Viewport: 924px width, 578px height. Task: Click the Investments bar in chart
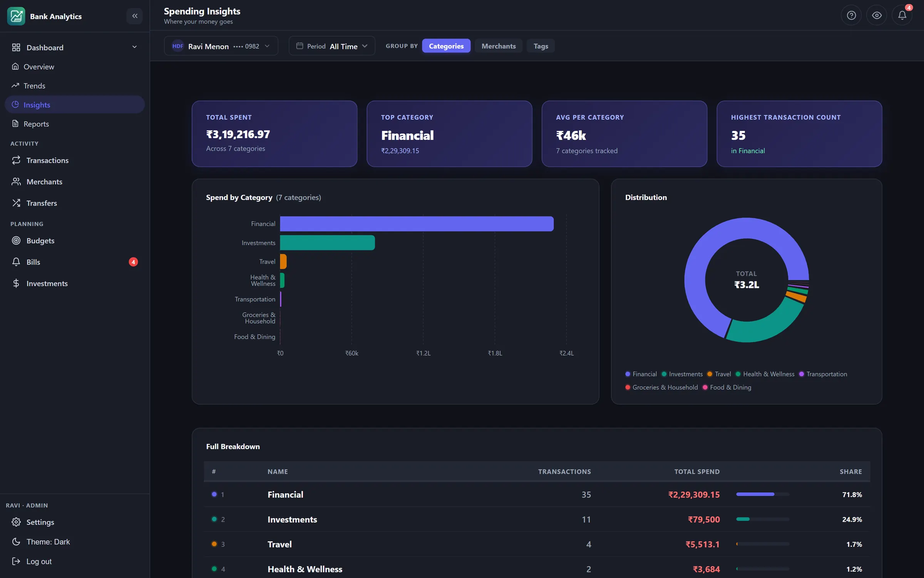(x=327, y=243)
